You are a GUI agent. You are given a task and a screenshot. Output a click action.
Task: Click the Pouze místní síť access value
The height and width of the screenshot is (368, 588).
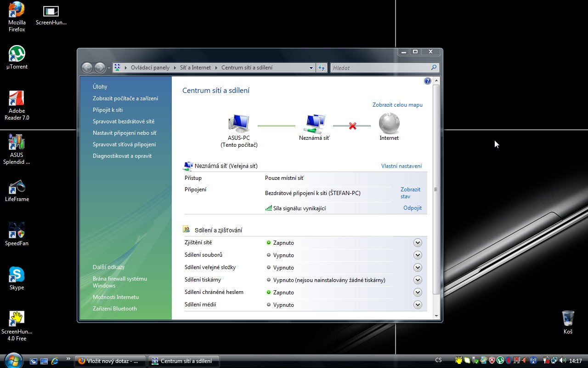(284, 178)
